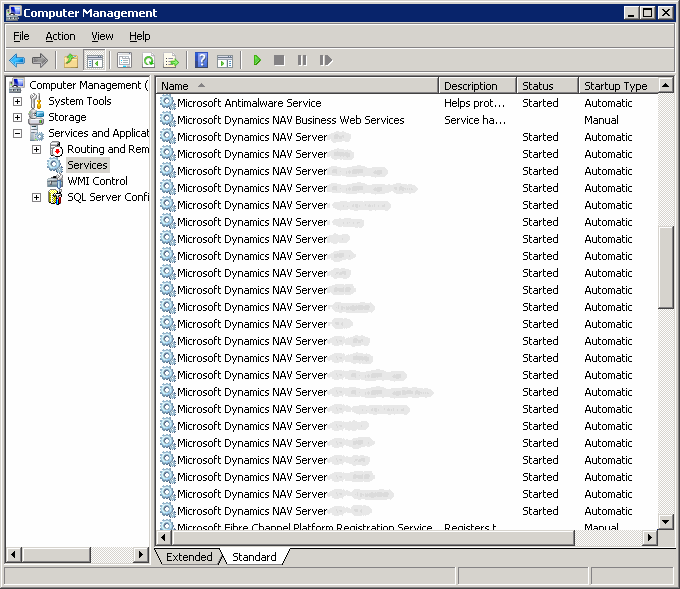Click the gear icon beside Microsoft Antimalware Service
The width and height of the screenshot is (680, 589).
click(x=167, y=102)
